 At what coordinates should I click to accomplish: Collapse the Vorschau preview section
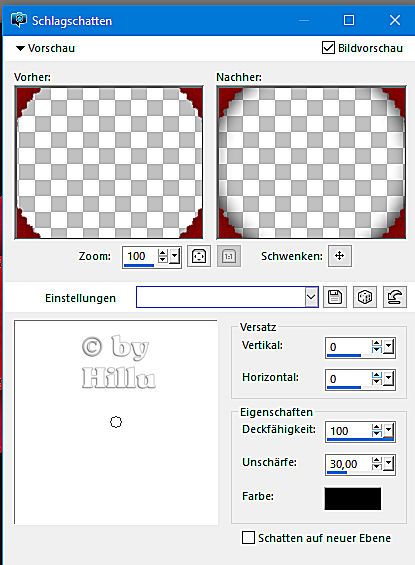[21, 48]
